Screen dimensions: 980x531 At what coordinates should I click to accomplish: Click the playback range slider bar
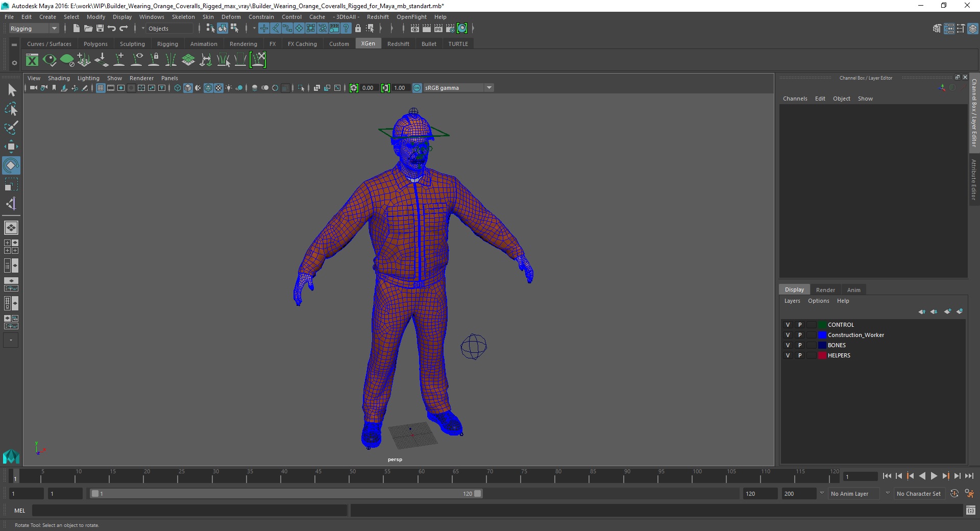(x=286, y=494)
